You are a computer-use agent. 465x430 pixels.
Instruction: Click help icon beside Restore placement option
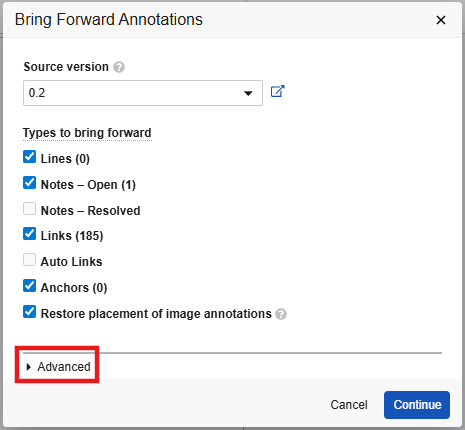281,314
